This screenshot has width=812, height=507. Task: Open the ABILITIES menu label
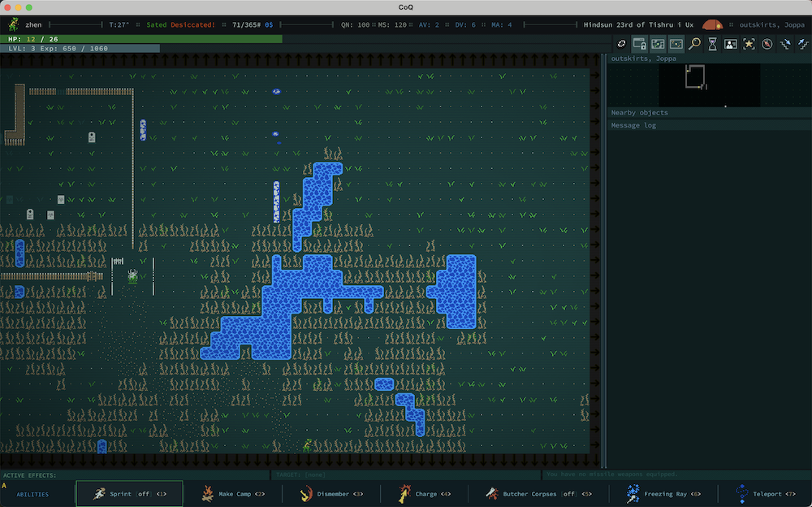pyautogui.click(x=32, y=494)
